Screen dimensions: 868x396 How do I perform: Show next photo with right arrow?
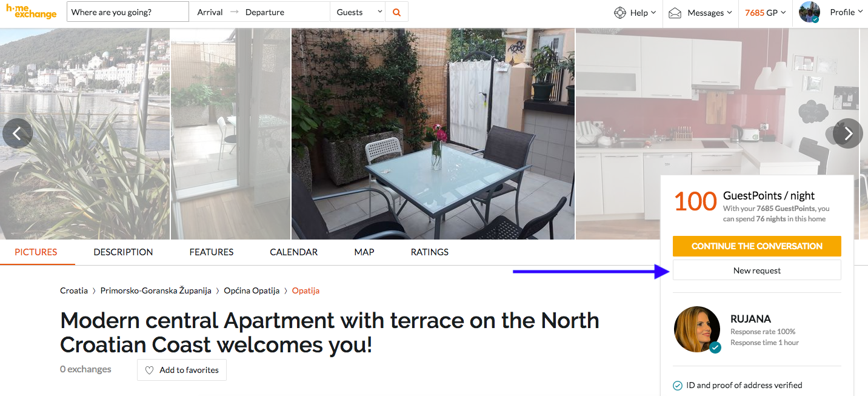point(848,133)
